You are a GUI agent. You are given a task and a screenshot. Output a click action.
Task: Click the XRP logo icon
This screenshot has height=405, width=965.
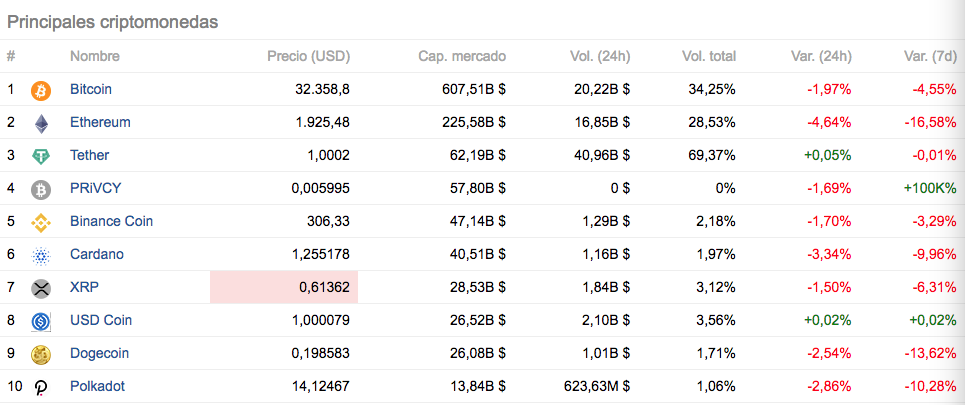pyautogui.click(x=41, y=288)
